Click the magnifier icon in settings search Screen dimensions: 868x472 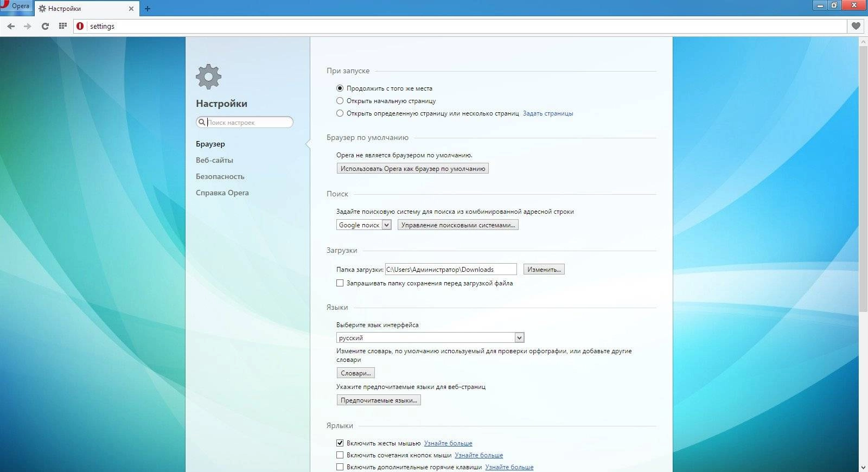(x=202, y=122)
